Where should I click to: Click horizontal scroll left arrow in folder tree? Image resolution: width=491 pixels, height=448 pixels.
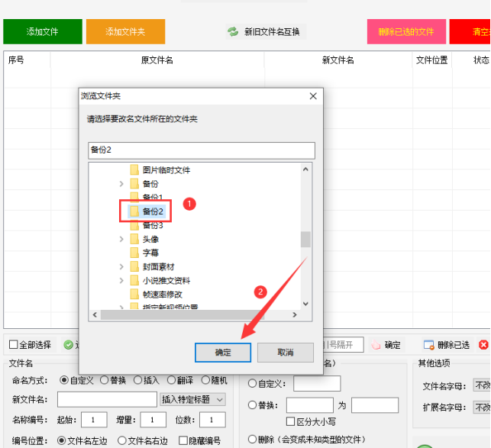point(95,314)
